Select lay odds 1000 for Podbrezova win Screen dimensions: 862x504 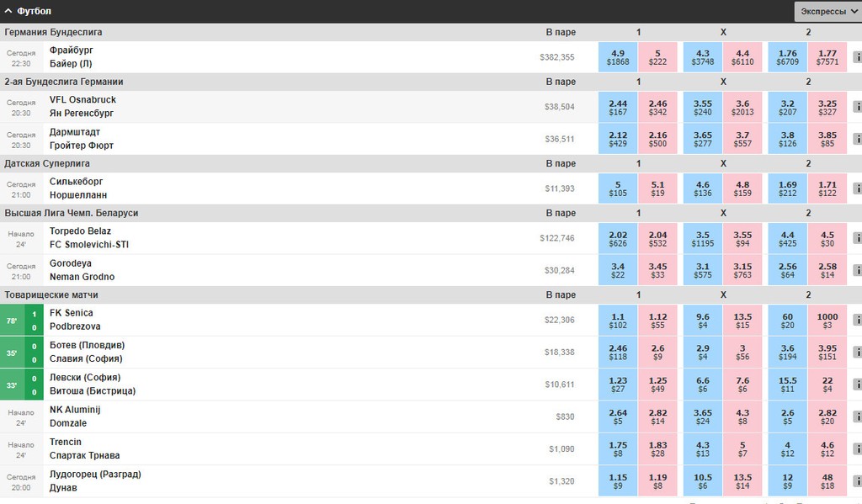click(x=827, y=320)
